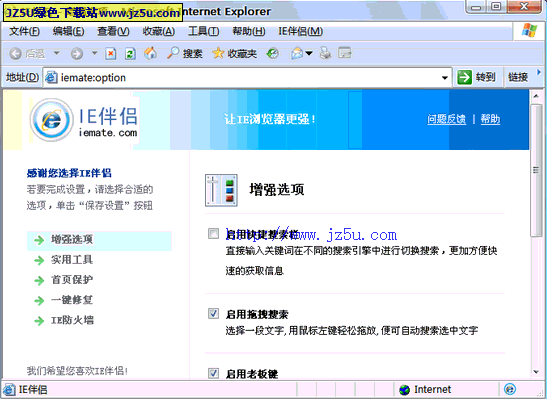Open the Forward button history dropdown
Screen dimensions: 547x399
pyautogui.click(x=94, y=53)
